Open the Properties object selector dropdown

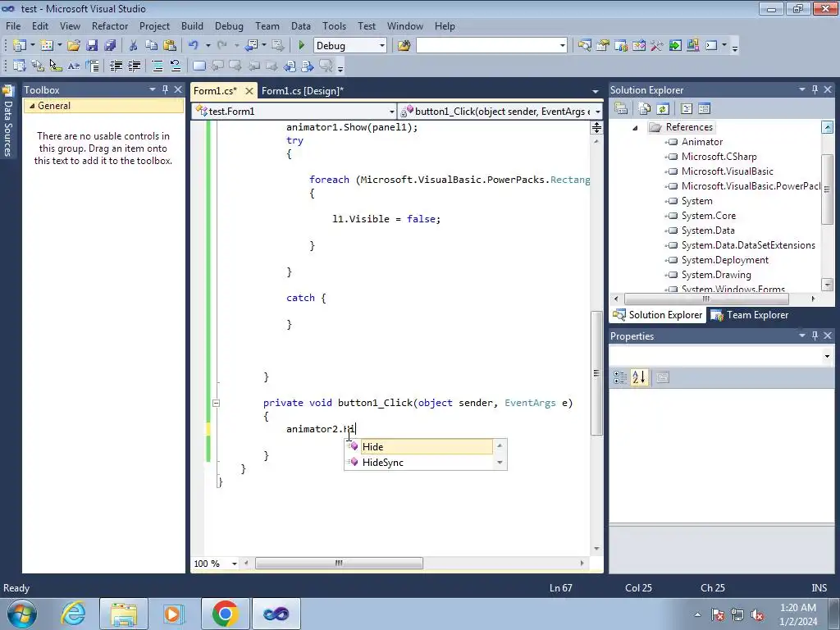[827, 356]
